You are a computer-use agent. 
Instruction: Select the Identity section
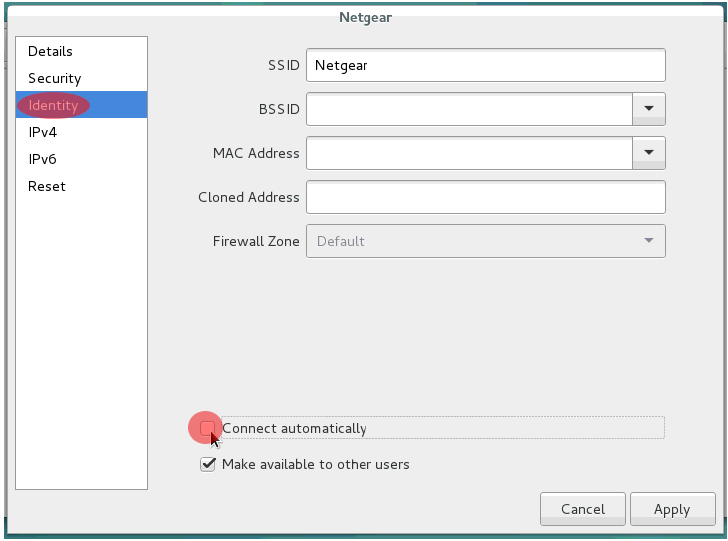(x=81, y=105)
